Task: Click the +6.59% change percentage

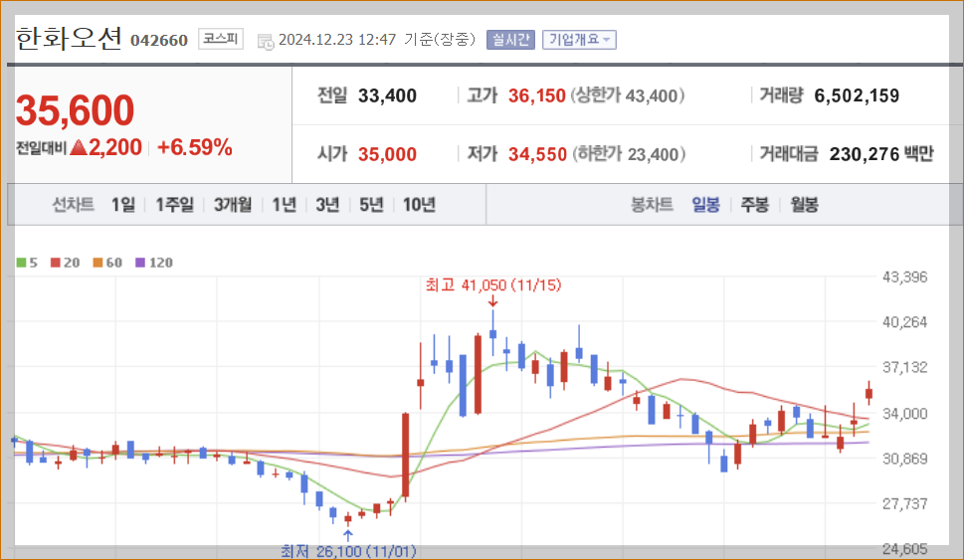Action: coord(194,147)
